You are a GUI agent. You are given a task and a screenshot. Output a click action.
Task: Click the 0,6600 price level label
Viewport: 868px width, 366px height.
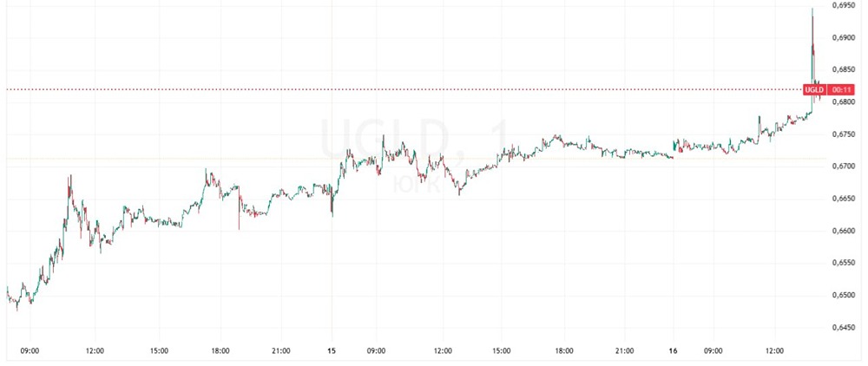[844, 231]
